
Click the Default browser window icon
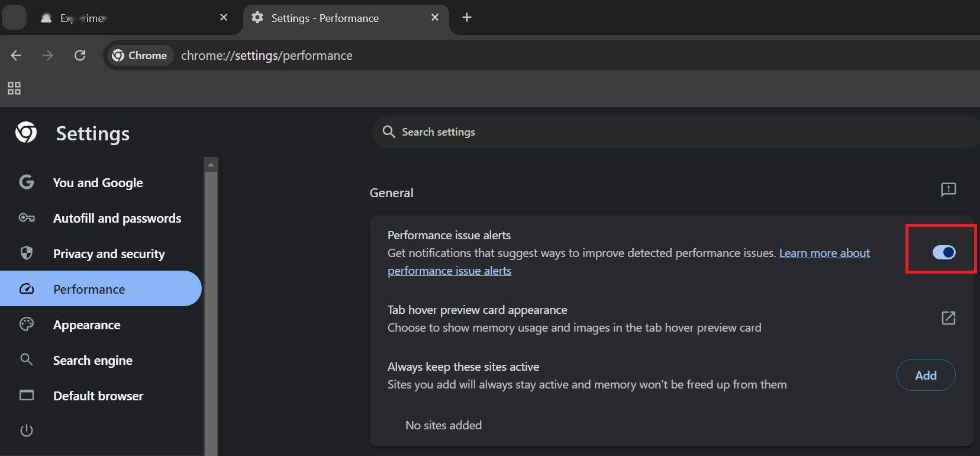click(x=26, y=395)
